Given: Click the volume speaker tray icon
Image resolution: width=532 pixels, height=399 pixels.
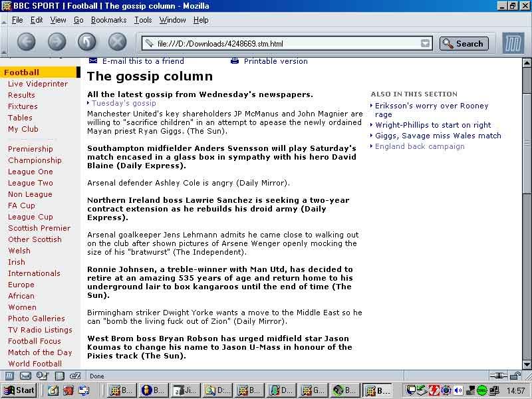Looking at the screenshot, I should click(458, 390).
